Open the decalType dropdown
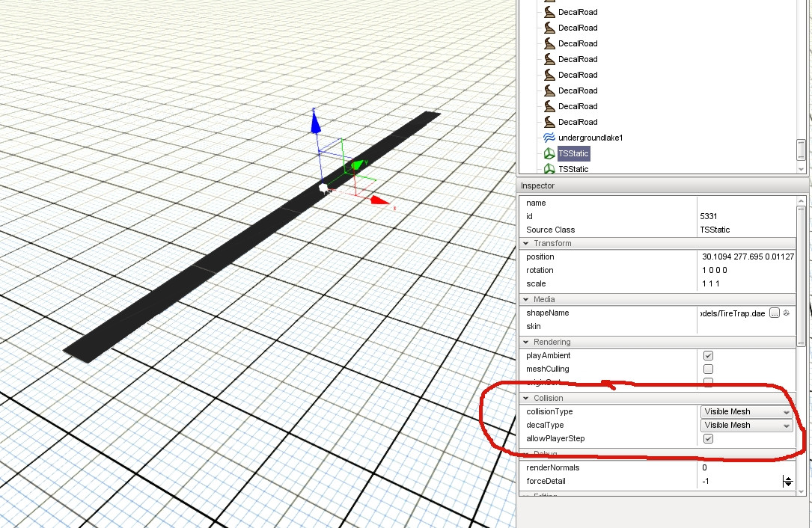Viewport: 812px width, 528px height. pos(746,425)
